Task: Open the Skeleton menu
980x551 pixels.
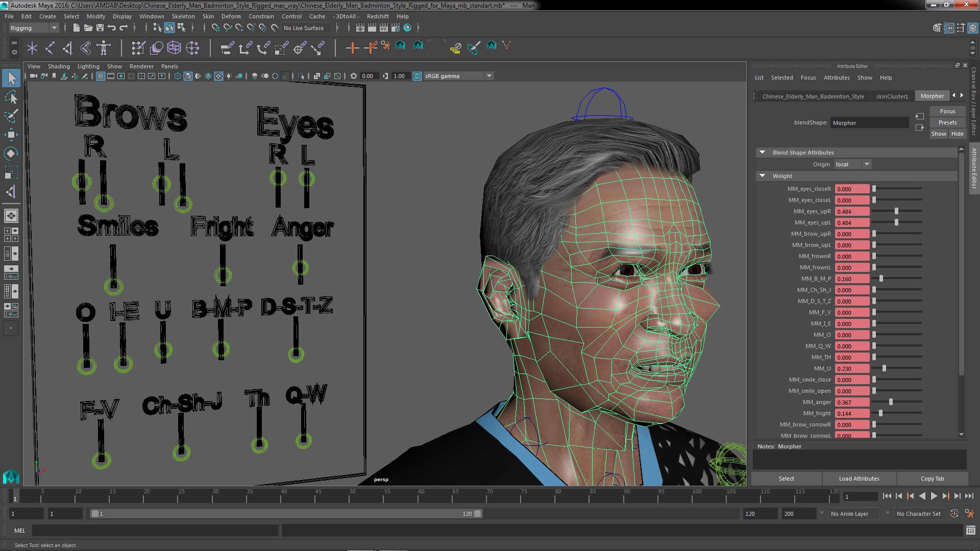Action: 183,16
